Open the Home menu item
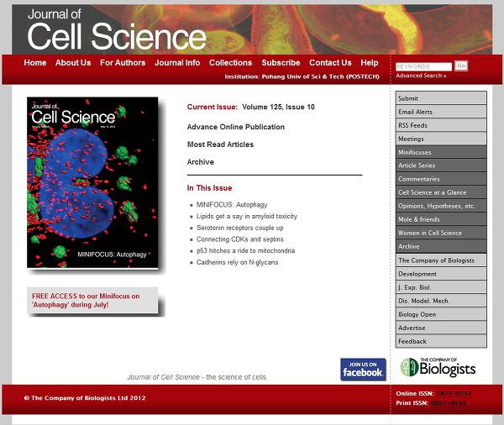 35,63
